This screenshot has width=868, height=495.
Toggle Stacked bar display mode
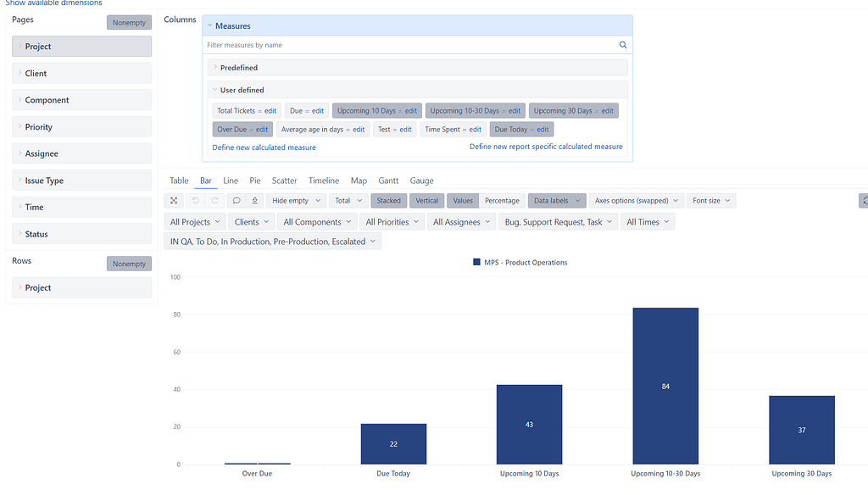[388, 200]
